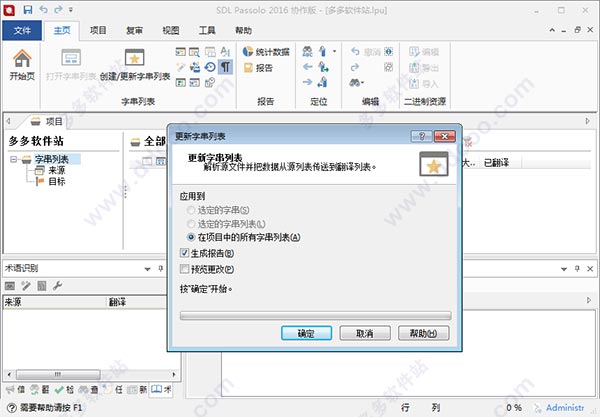This screenshot has width=600, height=417.
Task: Collapse the 字串列表 tree node
Action: pos(14,159)
